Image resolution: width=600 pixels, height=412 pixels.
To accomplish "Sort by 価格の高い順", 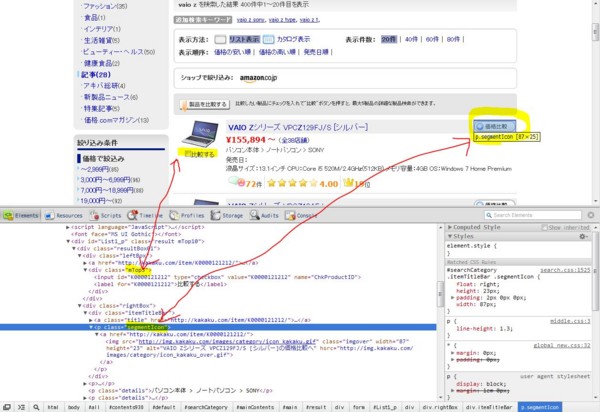I will (277, 52).
